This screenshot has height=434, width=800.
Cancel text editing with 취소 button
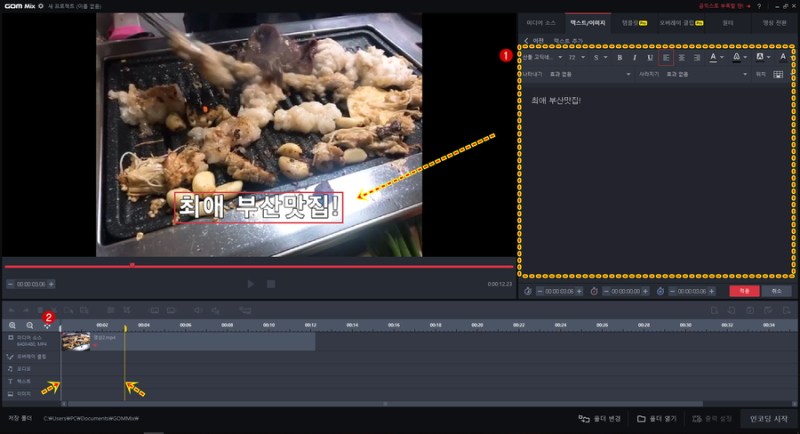776,291
